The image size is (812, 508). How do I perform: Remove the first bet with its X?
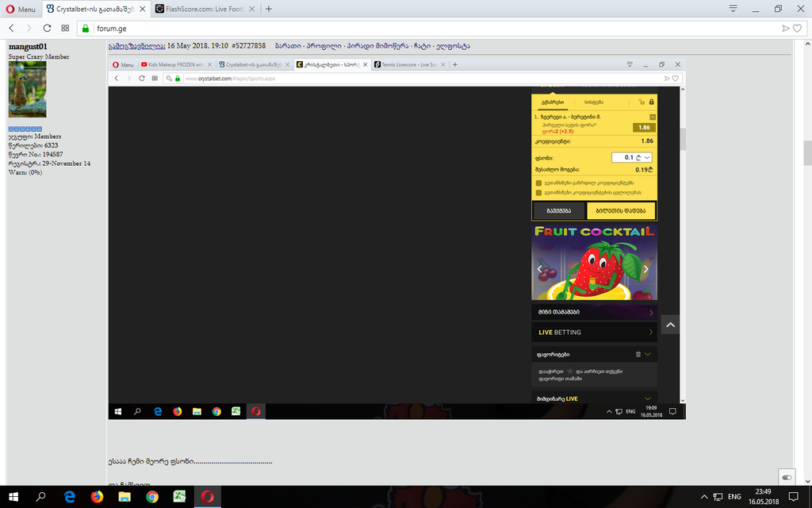[653, 117]
